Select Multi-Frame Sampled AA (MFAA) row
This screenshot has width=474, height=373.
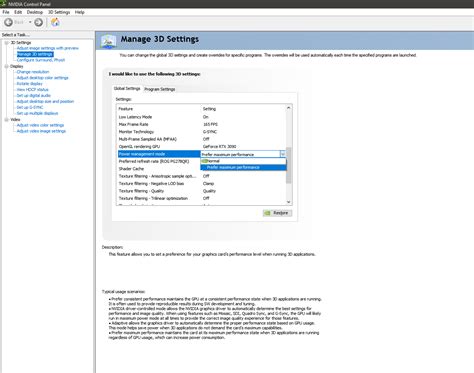(x=202, y=139)
